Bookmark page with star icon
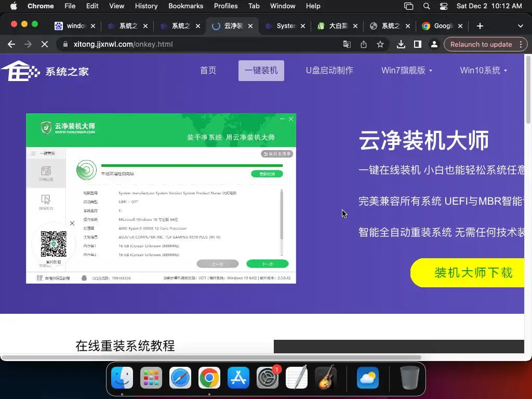 click(x=380, y=45)
